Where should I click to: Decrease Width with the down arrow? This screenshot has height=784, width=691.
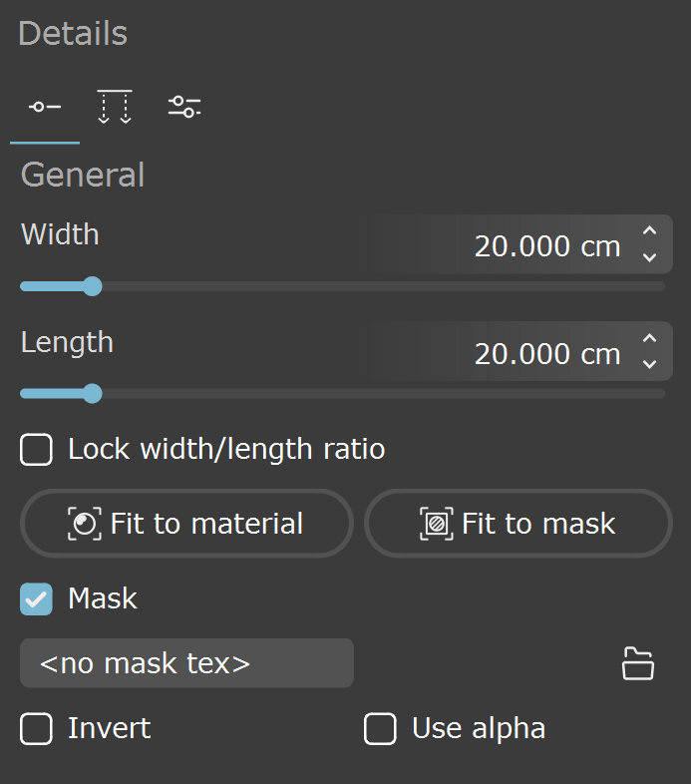(x=649, y=257)
